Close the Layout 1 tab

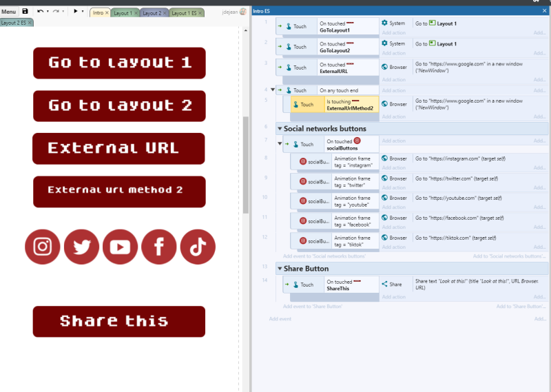136,13
